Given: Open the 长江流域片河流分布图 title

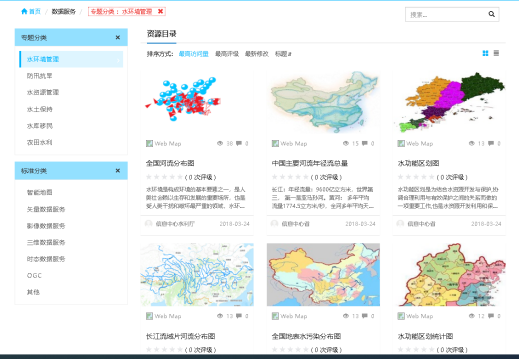Looking at the screenshot, I should (x=180, y=336).
